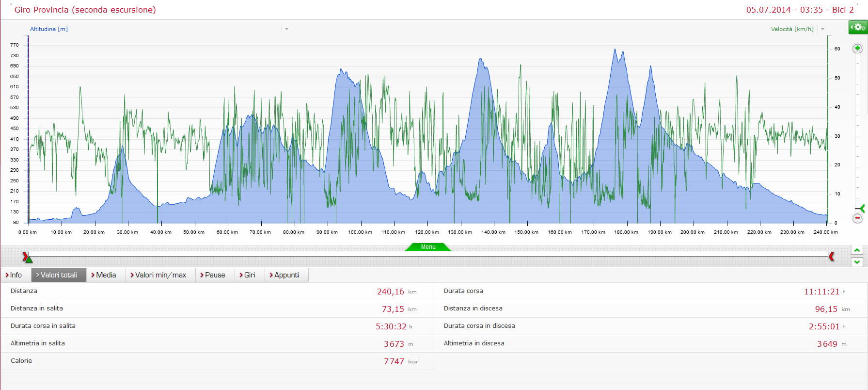
Task: Click the Altimetria in discesa label
Action: pos(474,343)
